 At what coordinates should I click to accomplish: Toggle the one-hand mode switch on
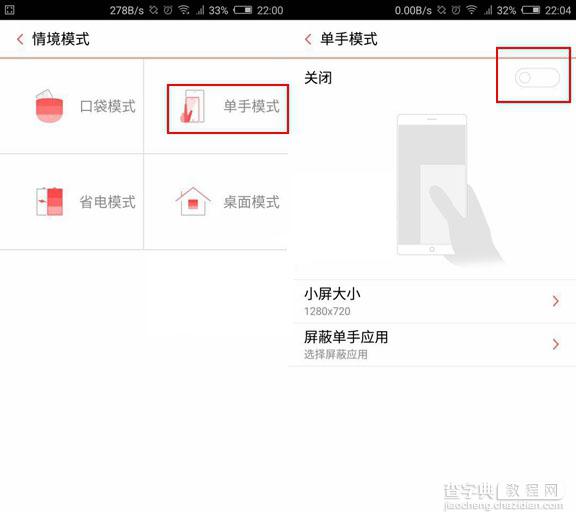point(537,77)
